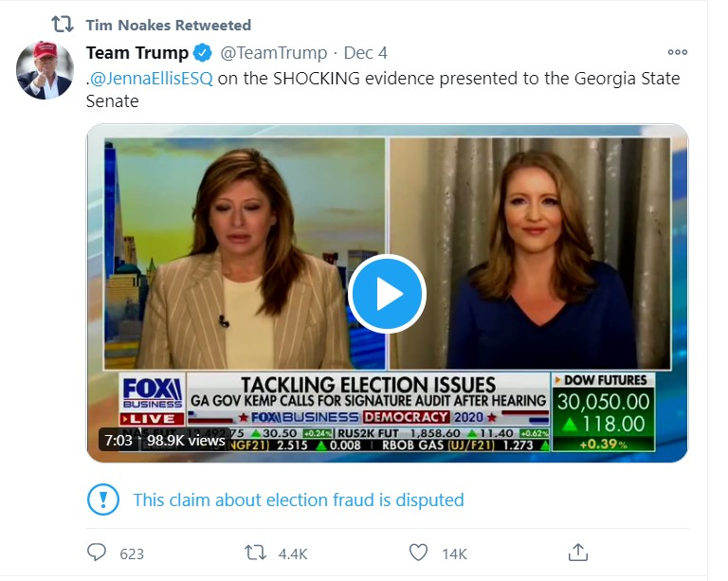This screenshot has height=581, width=728.
Task: Open the share tweet icon
Action: pos(577,553)
